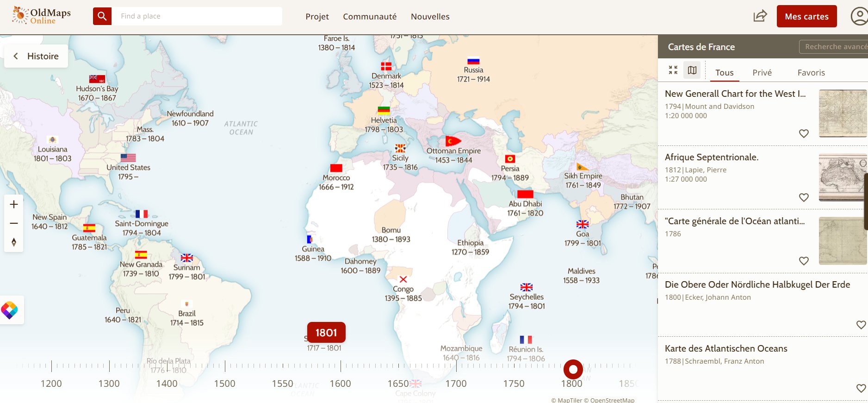
Task: Zoom in the map with plus button
Action: coord(14,204)
